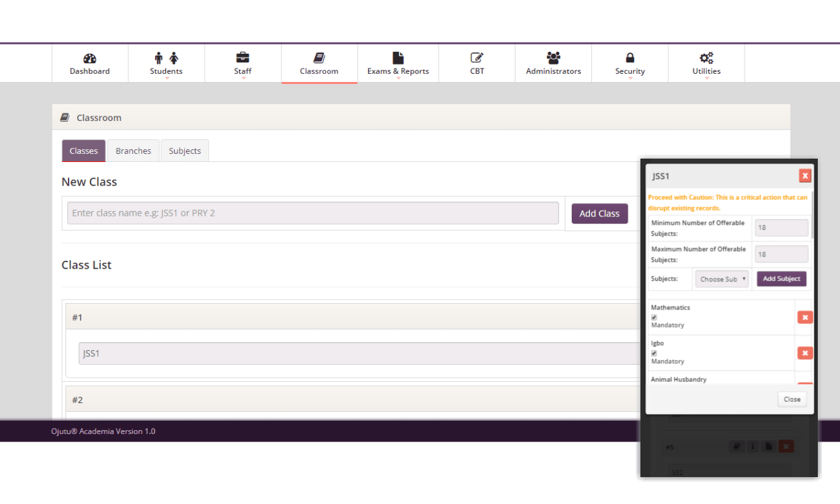
Task: Click the Ojutu Academia Version 1.0 footer text
Action: (x=103, y=431)
